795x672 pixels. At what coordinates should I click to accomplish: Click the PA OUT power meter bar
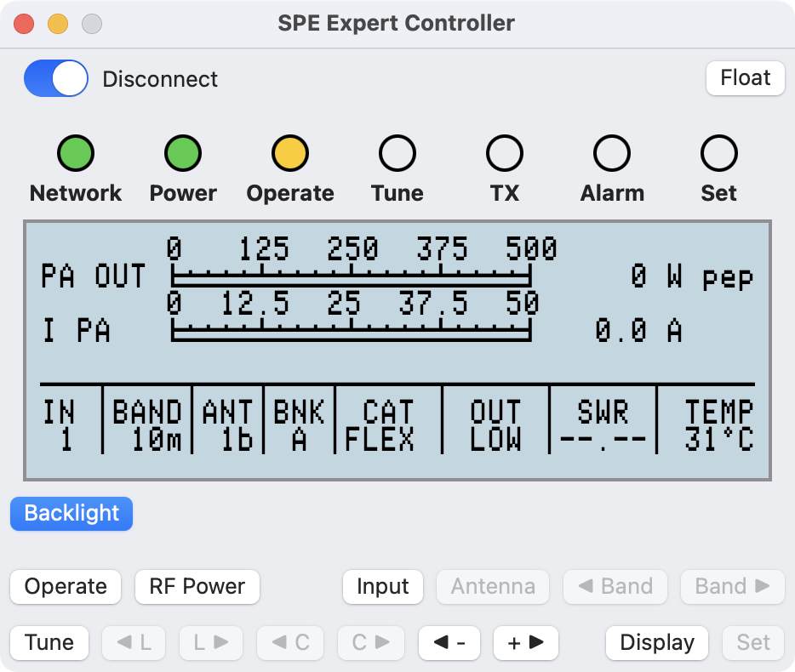point(352,276)
